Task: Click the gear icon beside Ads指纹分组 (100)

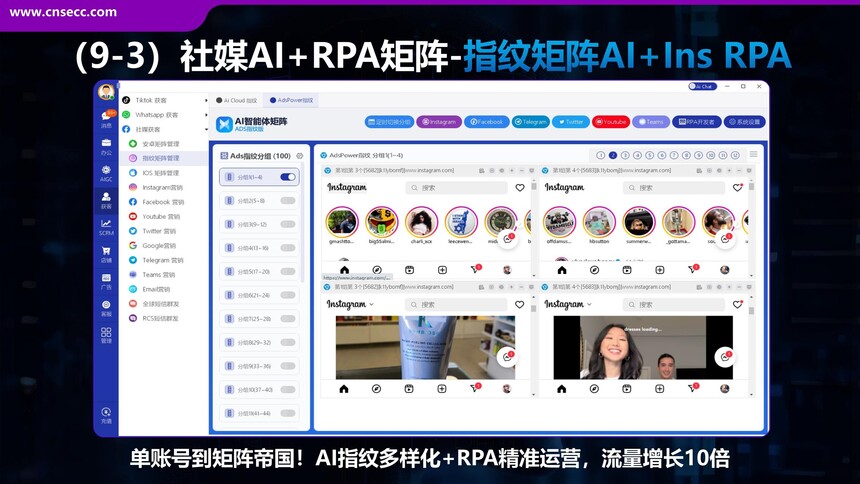Action: (299, 156)
